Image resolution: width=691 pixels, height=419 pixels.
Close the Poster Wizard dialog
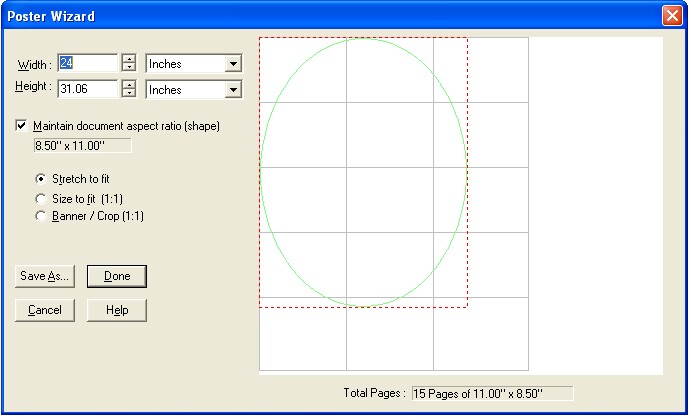(x=672, y=16)
